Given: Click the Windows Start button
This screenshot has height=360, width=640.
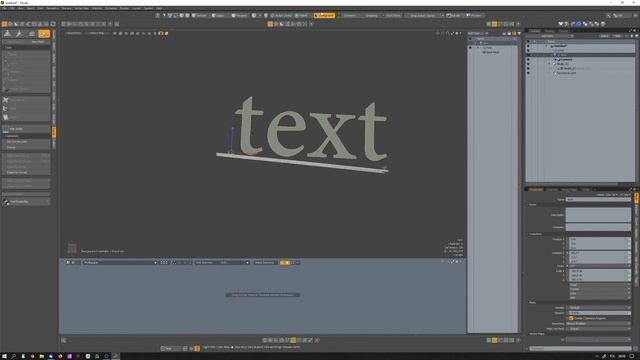Looking at the screenshot, I should coord(4,356).
